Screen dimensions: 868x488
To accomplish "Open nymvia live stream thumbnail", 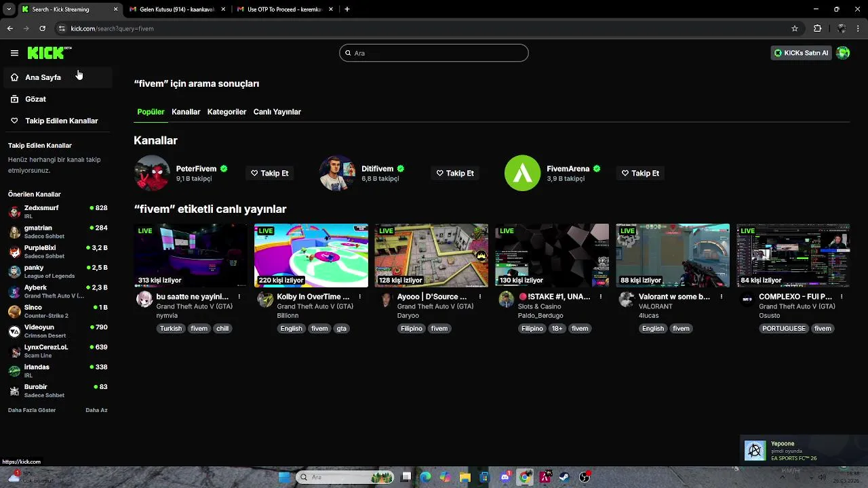I will 191,256.
